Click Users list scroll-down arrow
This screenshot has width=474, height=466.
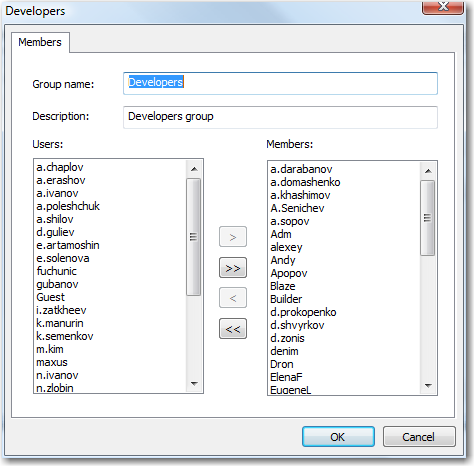tap(194, 384)
